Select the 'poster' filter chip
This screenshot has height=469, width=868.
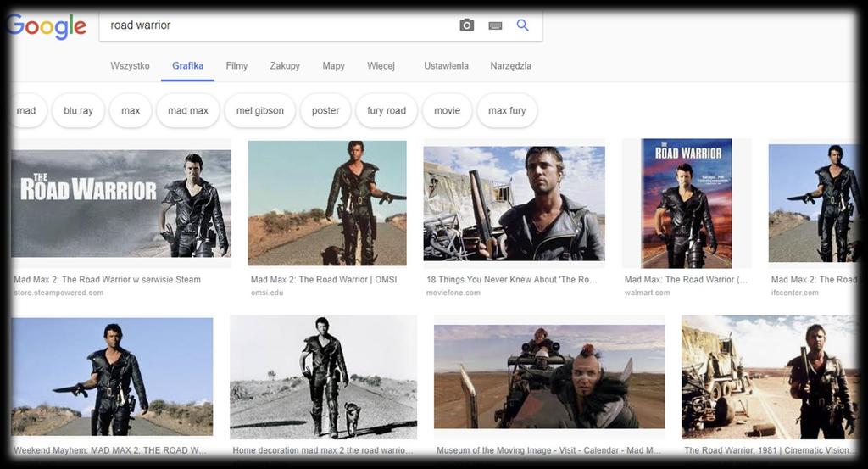click(325, 111)
